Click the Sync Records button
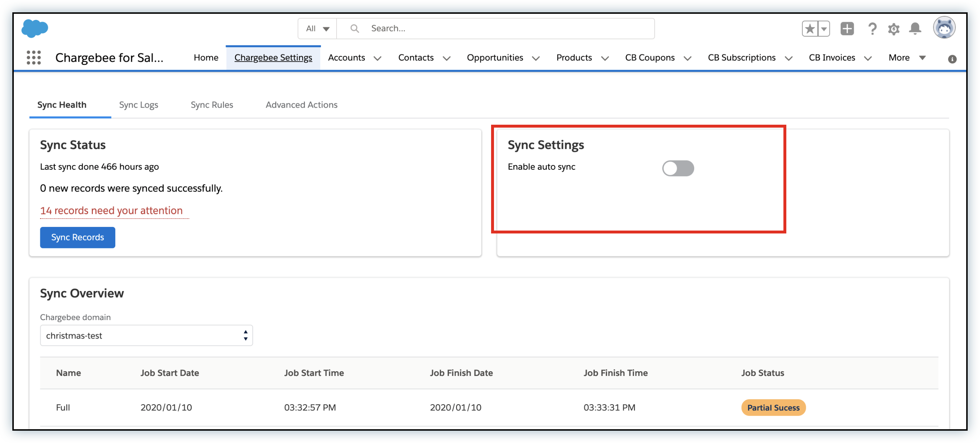 tap(77, 237)
